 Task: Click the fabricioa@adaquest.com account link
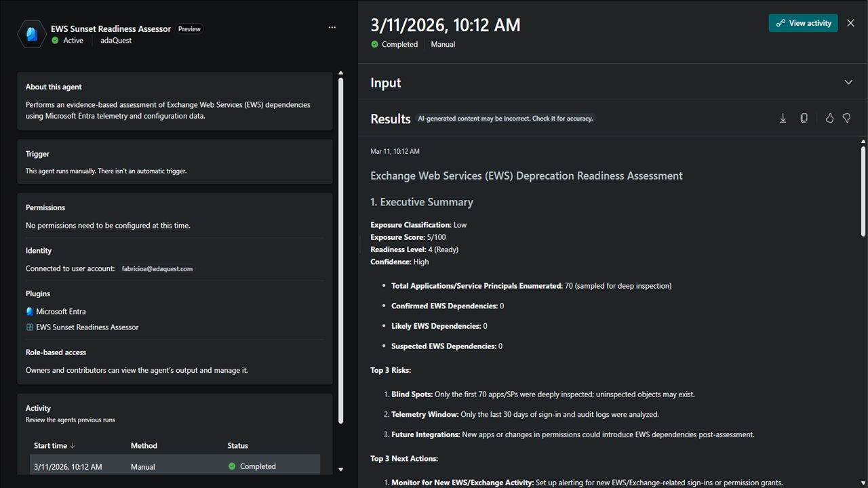[x=157, y=269]
